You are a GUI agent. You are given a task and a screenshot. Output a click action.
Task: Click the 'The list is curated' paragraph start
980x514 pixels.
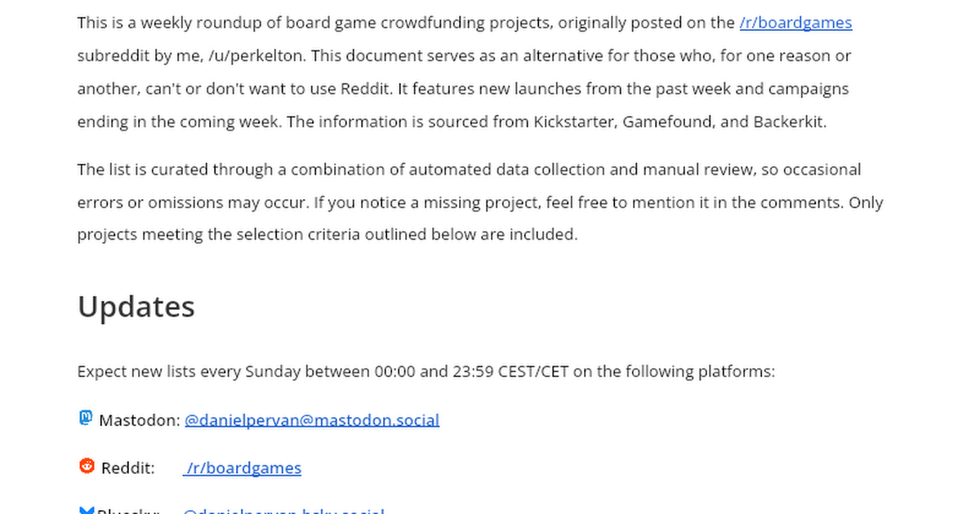click(x=143, y=170)
